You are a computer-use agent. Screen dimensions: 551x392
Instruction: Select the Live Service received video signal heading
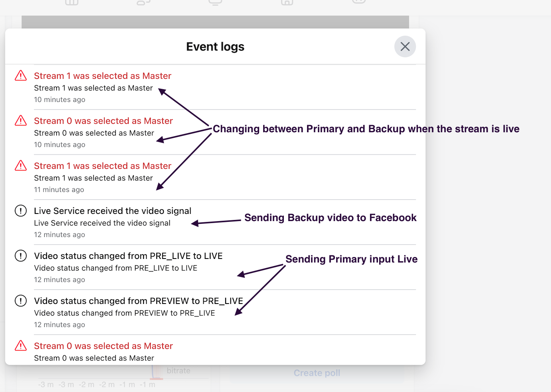[x=112, y=211]
